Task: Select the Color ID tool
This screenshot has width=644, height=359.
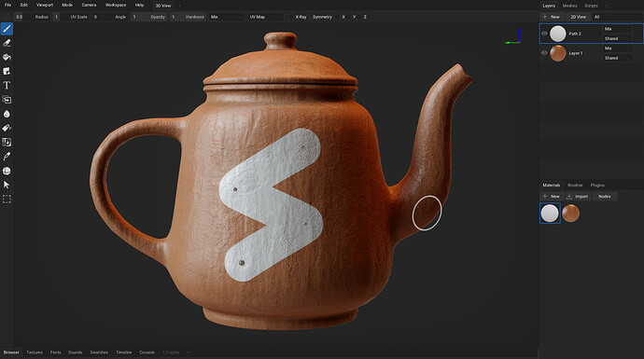Action: coord(7,143)
